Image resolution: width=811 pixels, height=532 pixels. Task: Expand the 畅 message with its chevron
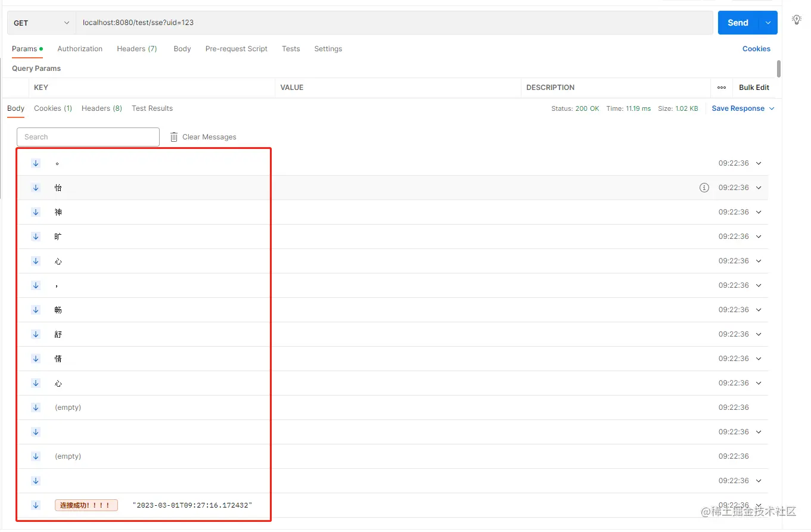click(x=759, y=310)
